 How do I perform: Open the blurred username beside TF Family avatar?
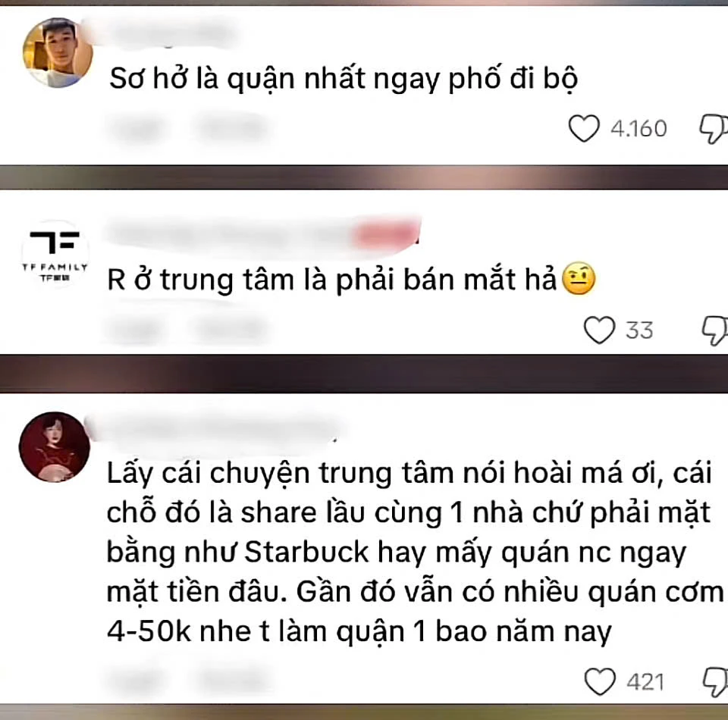(x=262, y=234)
